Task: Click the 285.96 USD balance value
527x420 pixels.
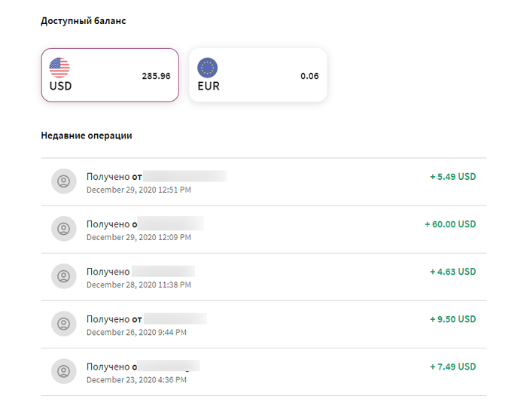Action: pyautogui.click(x=156, y=76)
